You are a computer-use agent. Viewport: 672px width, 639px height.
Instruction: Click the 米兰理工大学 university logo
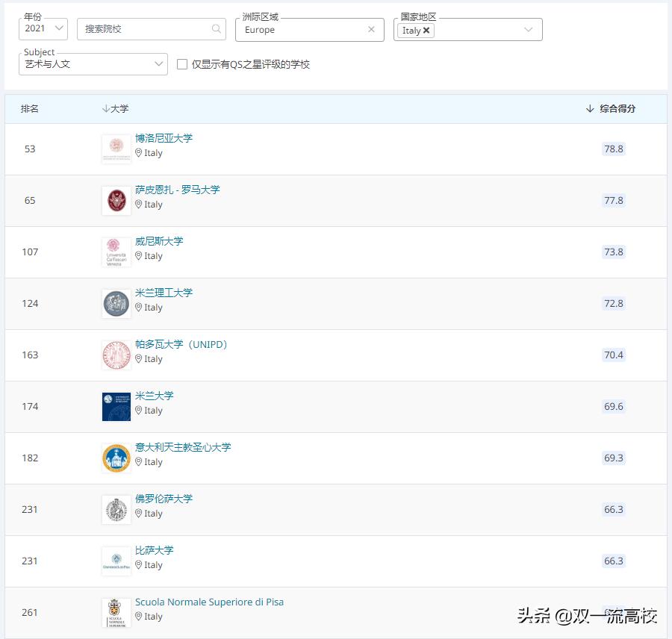[116, 303]
